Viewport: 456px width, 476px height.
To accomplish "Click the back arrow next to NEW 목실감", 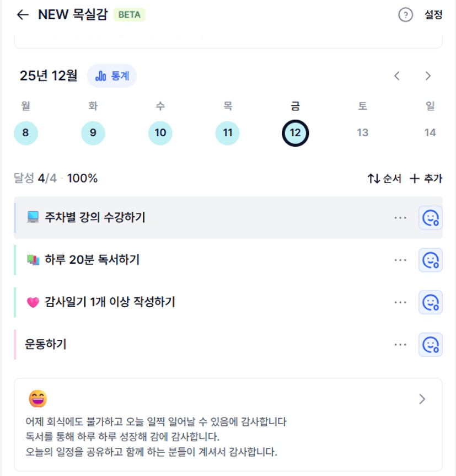I will [x=23, y=15].
